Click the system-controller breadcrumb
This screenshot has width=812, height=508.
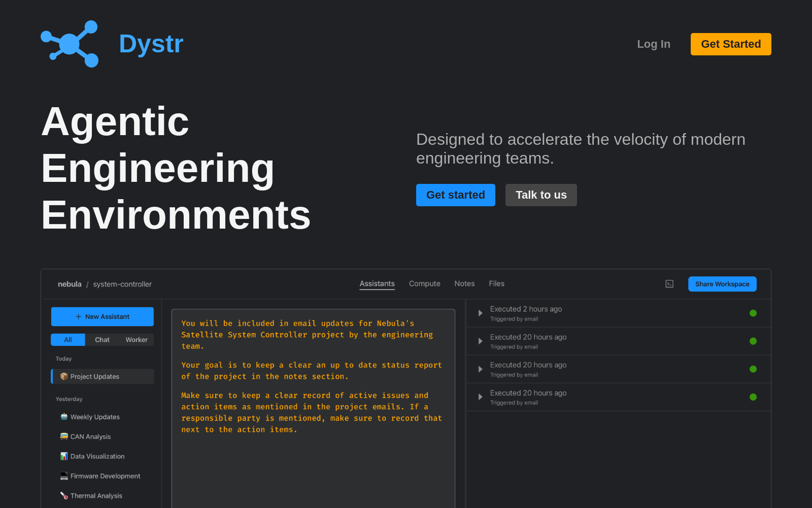point(122,284)
